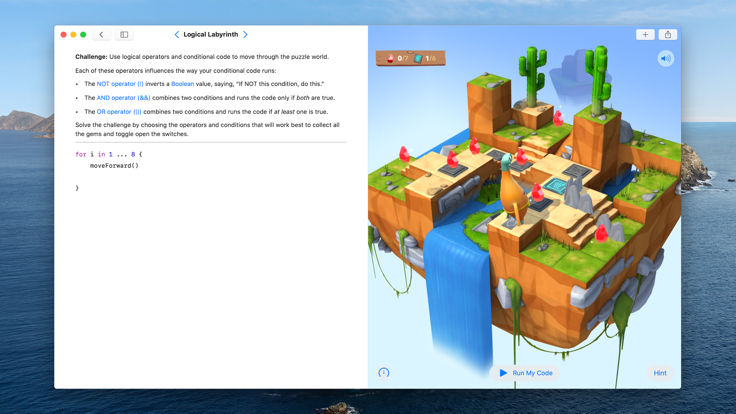Image resolution: width=736 pixels, height=414 pixels.
Task: Go back with the toolbar back arrow
Action: (x=101, y=35)
